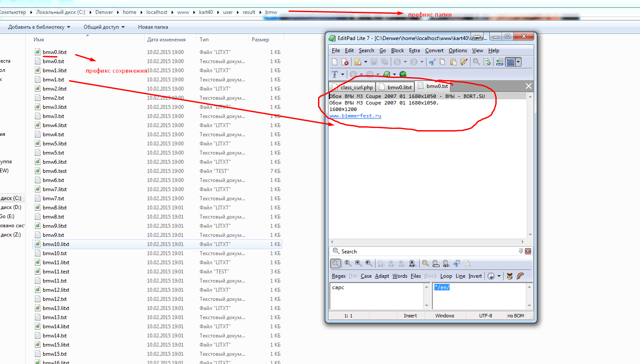Click the Count Matches icon labeled 123
The image size is (640, 364).
point(446,263)
